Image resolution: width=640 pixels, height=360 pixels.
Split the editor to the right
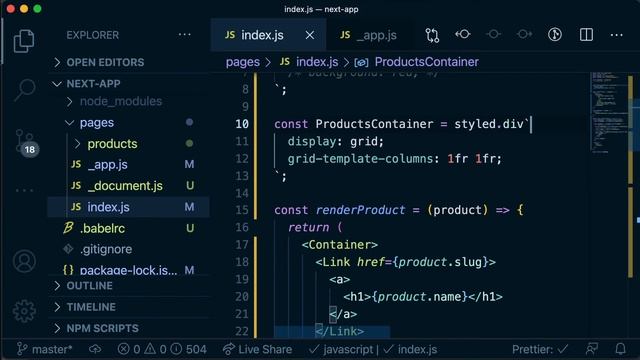point(586,35)
